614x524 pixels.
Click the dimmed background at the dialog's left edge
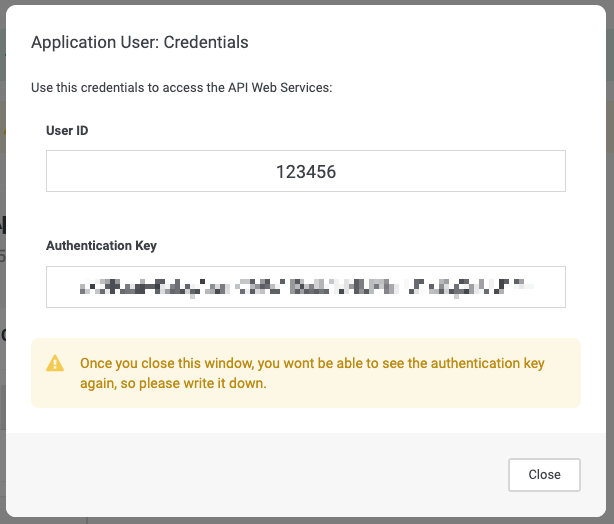coord(3,300)
